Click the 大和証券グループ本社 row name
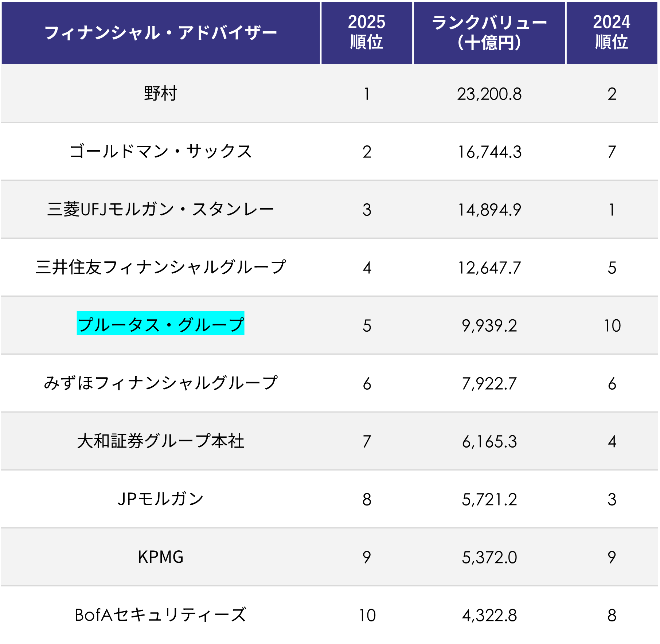Viewport: 660px width, 644px height. 160,441
